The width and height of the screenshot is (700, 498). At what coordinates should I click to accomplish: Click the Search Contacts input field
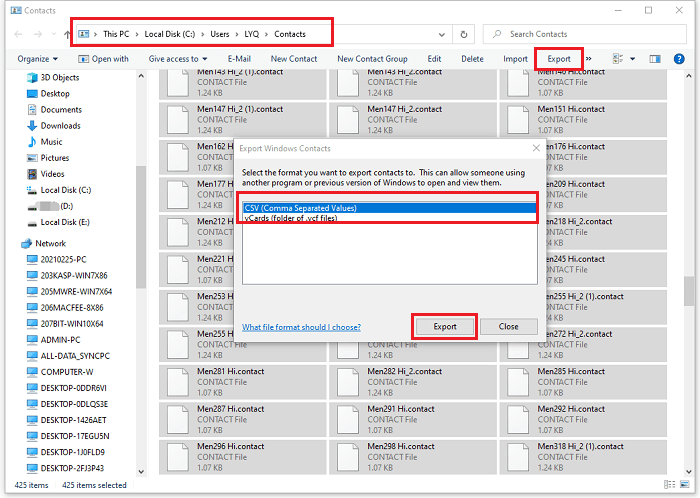click(x=590, y=34)
